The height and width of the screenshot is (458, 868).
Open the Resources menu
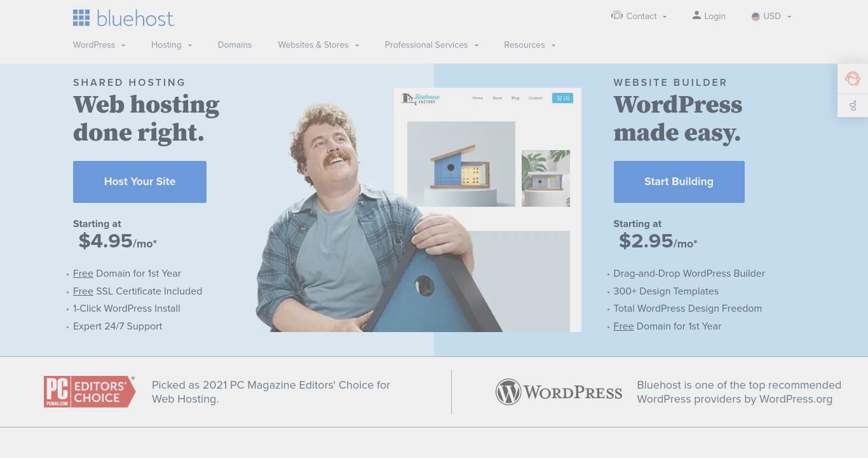524,45
